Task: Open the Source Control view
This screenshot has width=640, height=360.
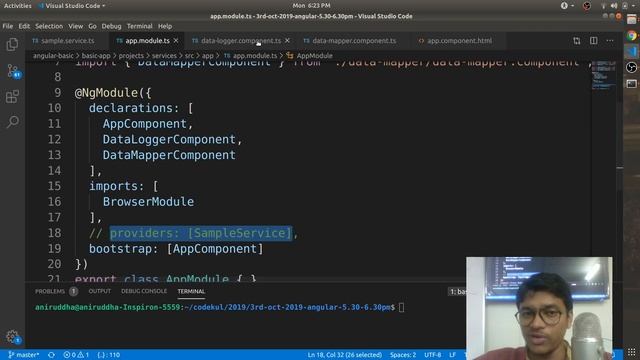Action: tap(13, 71)
